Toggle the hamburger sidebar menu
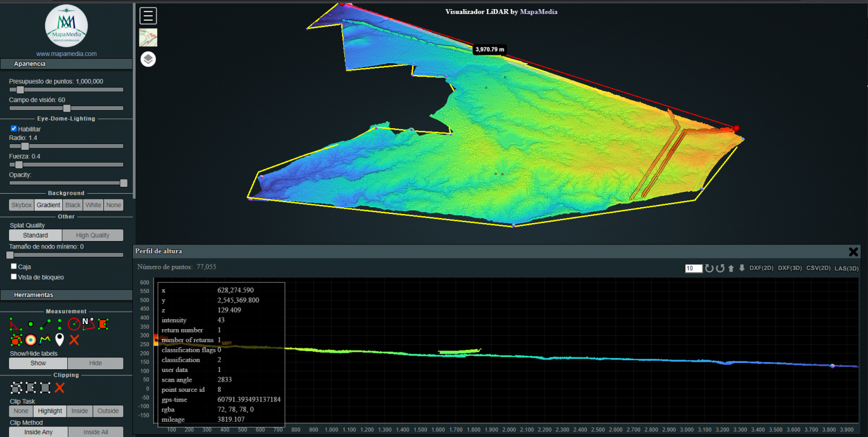The width and height of the screenshot is (868, 437). (x=148, y=16)
